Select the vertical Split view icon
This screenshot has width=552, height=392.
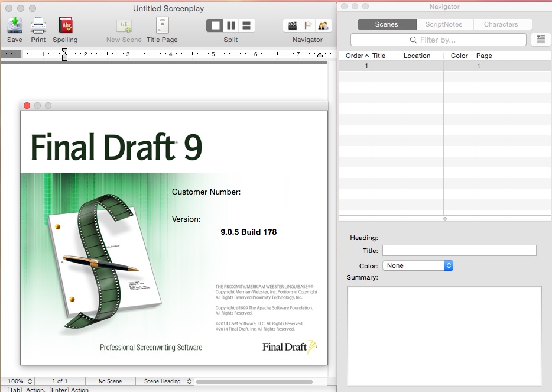231,25
